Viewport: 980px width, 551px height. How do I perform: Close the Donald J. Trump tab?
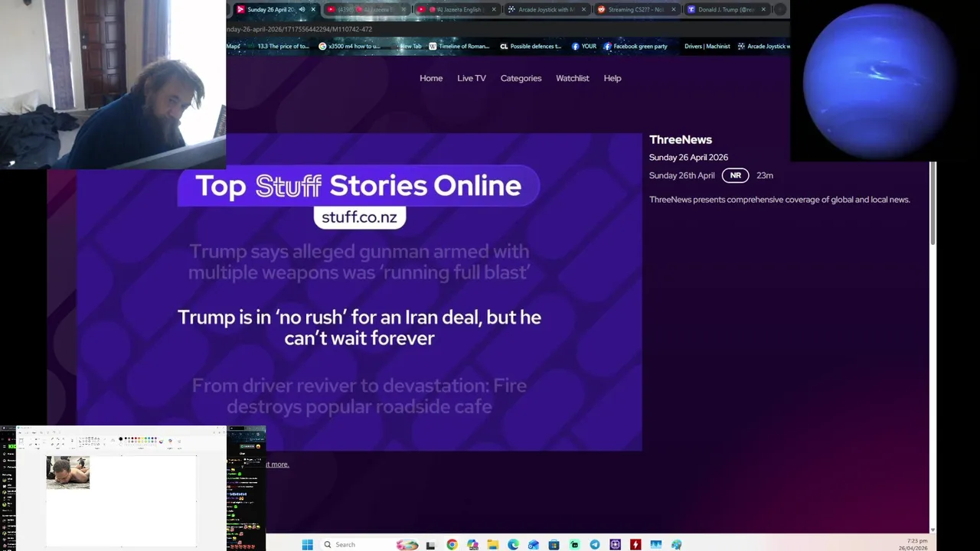tap(763, 10)
